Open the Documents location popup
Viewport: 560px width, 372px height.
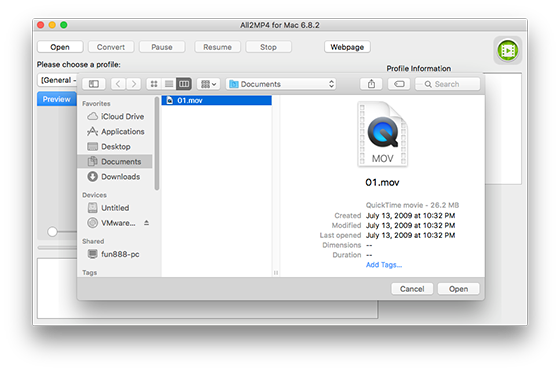[281, 84]
